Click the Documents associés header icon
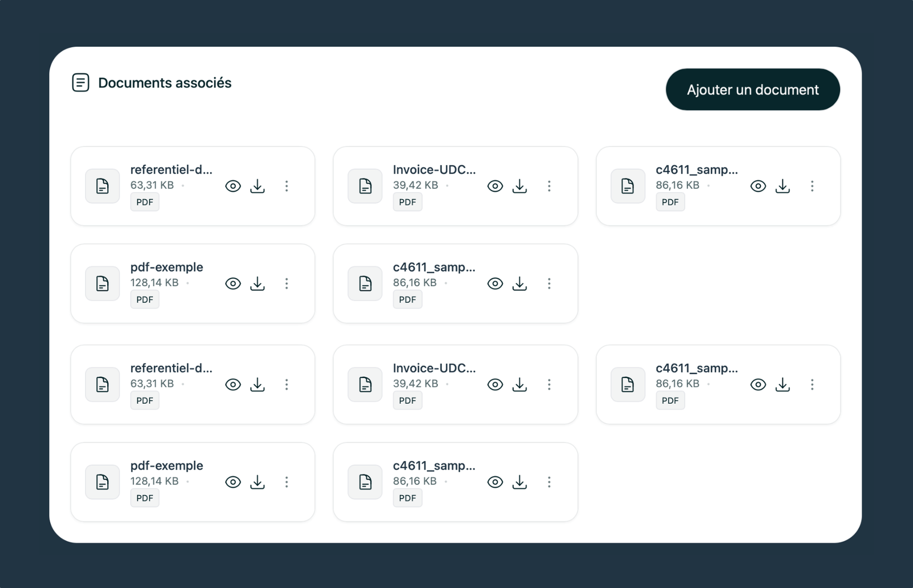This screenshot has width=913, height=588. pyautogui.click(x=80, y=83)
